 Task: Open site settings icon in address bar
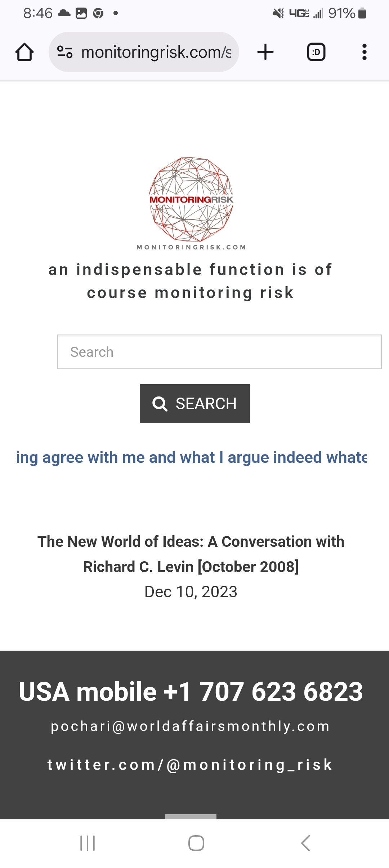(x=65, y=52)
